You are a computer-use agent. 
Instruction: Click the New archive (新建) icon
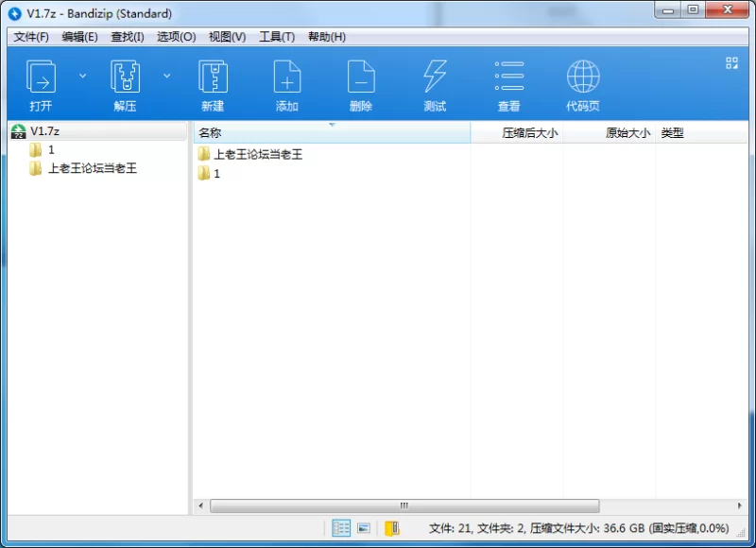[x=213, y=77]
